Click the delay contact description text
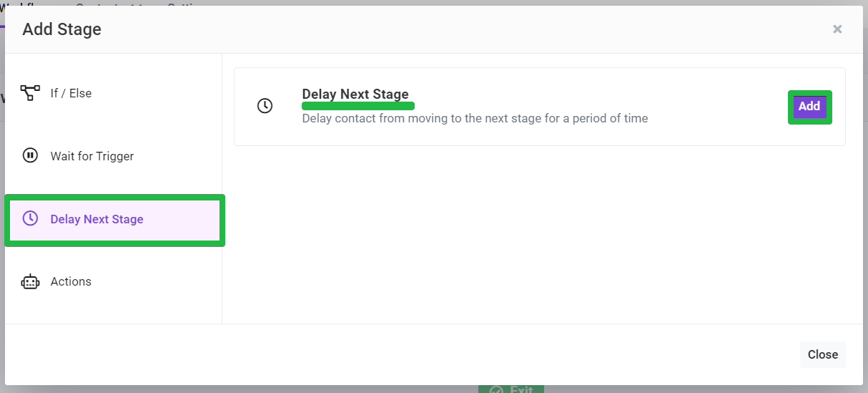Screen dimensions: 868x393 [475, 118]
